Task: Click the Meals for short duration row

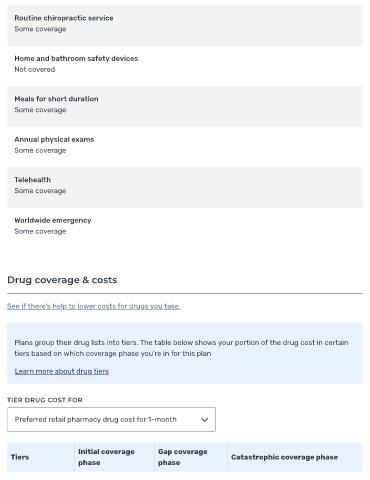Action: point(185,107)
